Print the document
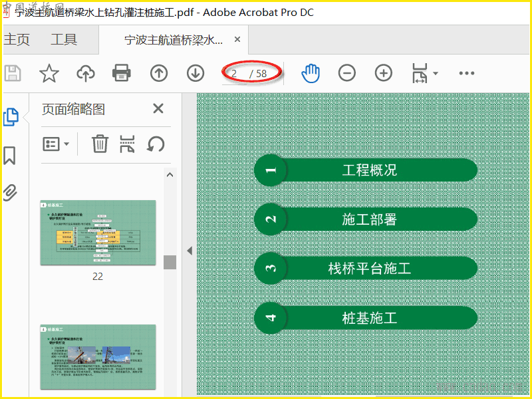This screenshot has height=399, width=532. [x=122, y=73]
